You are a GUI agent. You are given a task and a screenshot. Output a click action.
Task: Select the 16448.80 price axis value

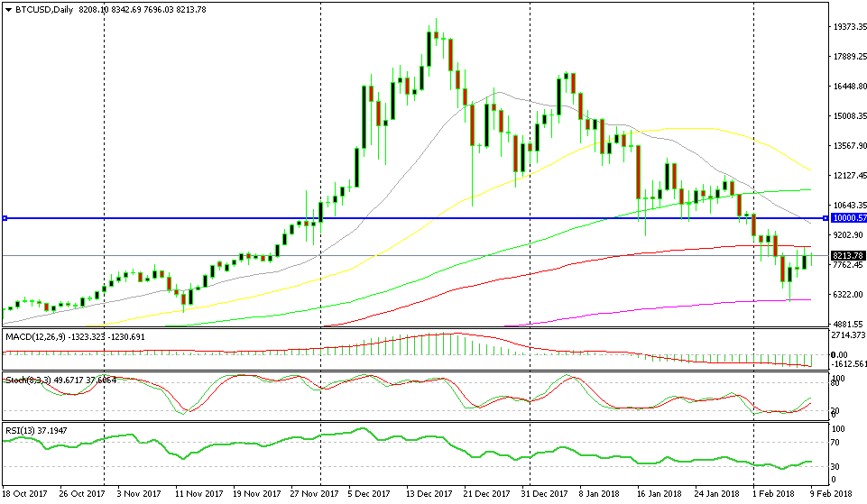point(849,87)
